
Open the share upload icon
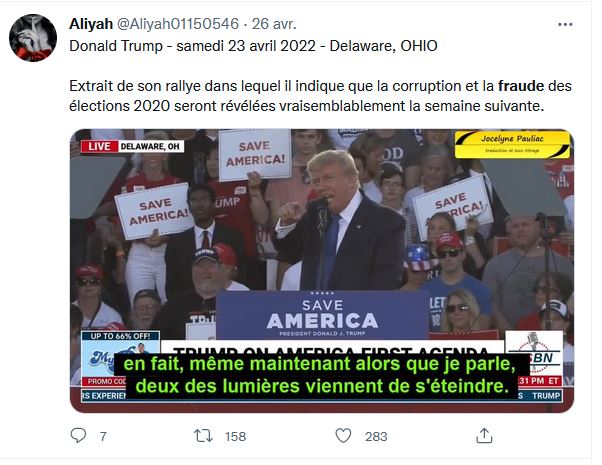coord(484,436)
